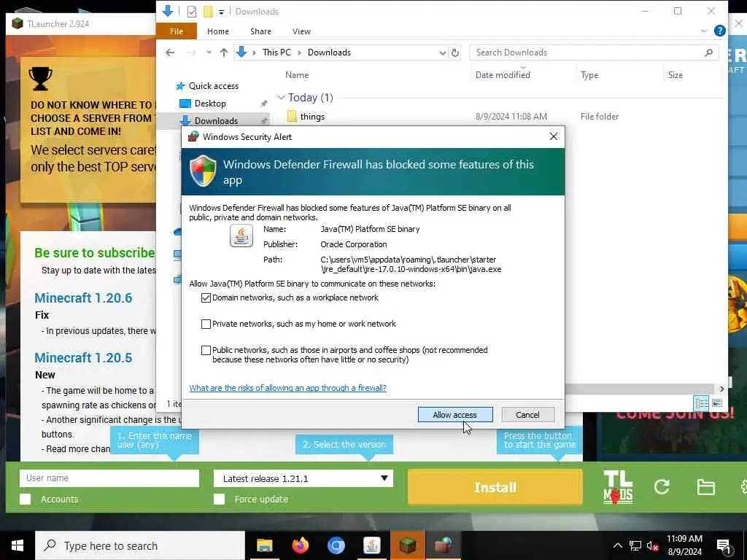Cancel the Windows Security Alert dialog
747x560 pixels.
pyautogui.click(x=528, y=415)
